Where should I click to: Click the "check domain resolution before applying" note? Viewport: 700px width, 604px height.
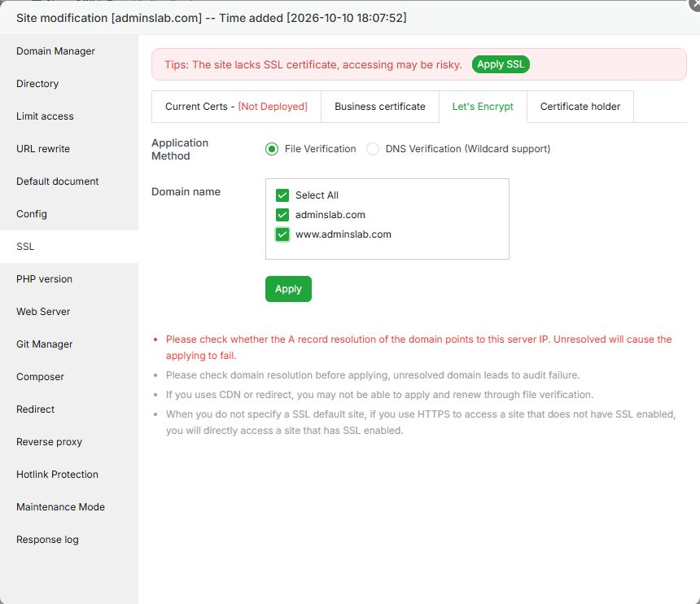click(373, 375)
